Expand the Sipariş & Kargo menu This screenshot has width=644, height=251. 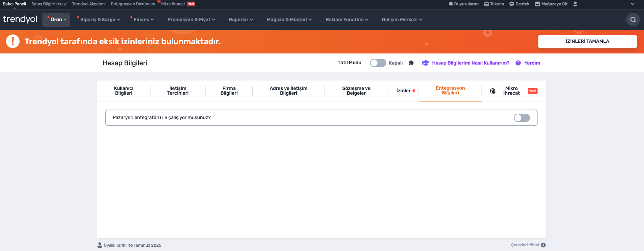[x=99, y=20]
